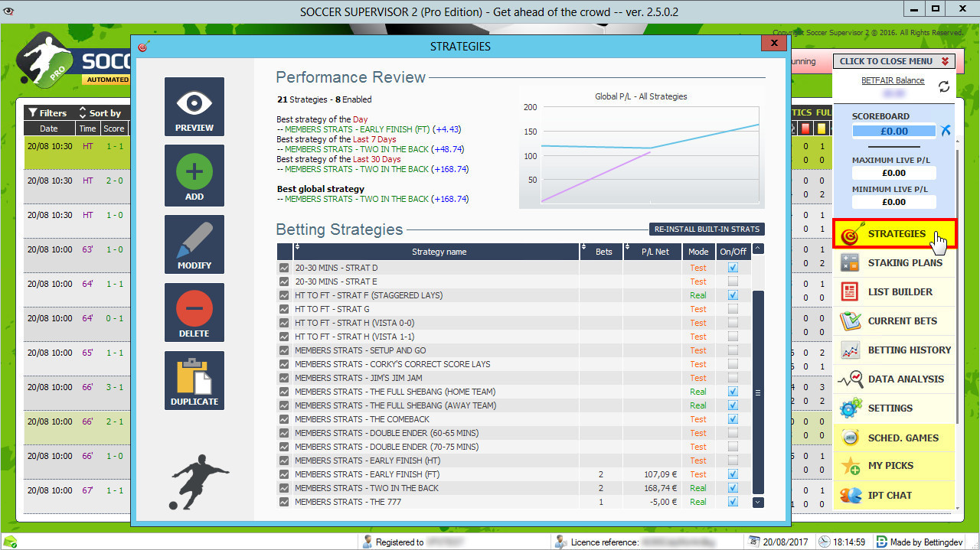Image resolution: width=980 pixels, height=550 pixels.
Task: Disable the EARLY FINISH (FT) strategy checkbox
Action: [733, 474]
